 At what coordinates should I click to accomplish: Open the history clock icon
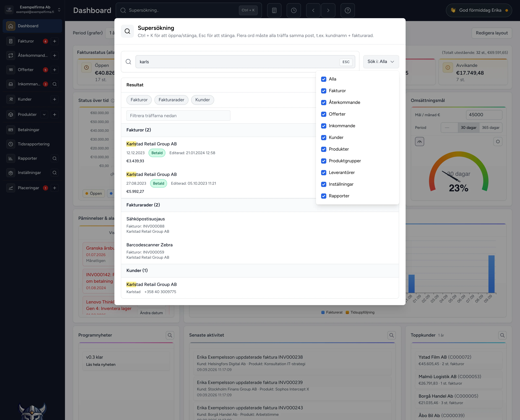click(x=293, y=10)
